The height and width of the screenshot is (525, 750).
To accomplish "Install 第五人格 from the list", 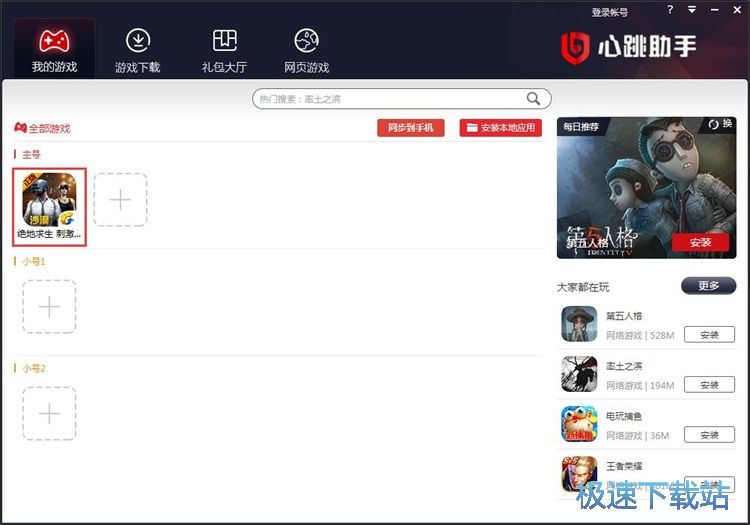I will click(709, 335).
